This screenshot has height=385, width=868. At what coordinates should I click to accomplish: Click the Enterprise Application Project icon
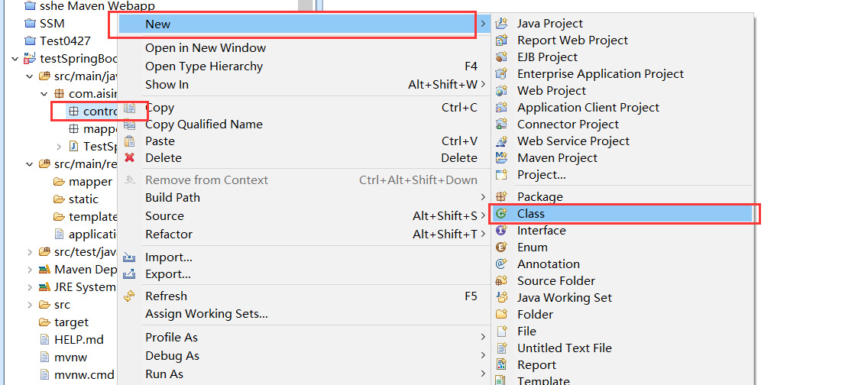(x=501, y=73)
